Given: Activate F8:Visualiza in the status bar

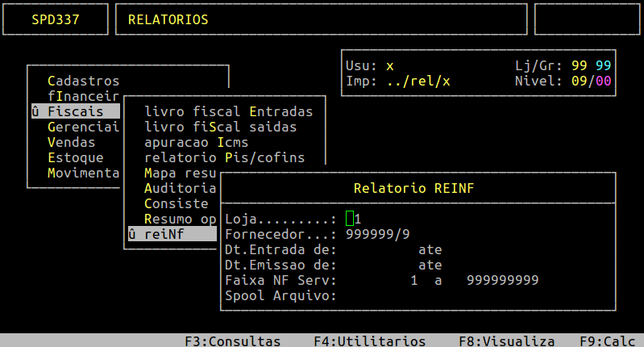Looking at the screenshot, I should 506,341.
